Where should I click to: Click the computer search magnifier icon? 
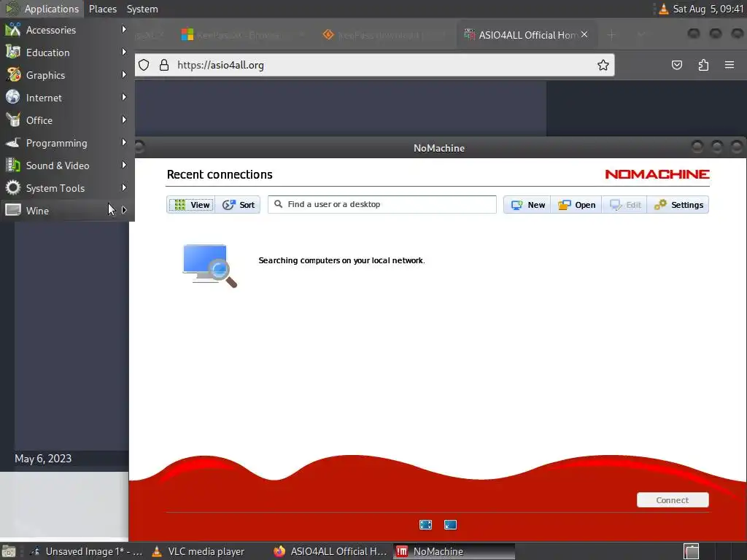[210, 265]
